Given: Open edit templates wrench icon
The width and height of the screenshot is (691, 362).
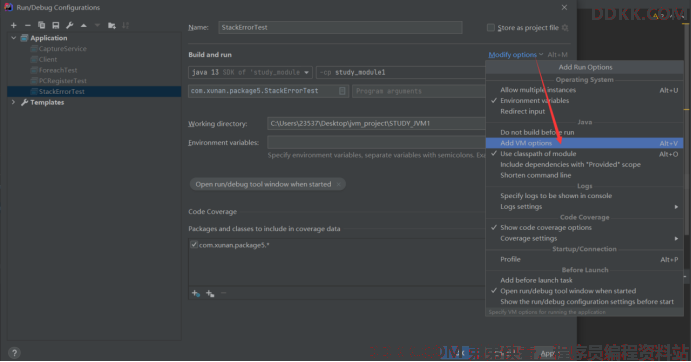Looking at the screenshot, I should (x=70, y=26).
